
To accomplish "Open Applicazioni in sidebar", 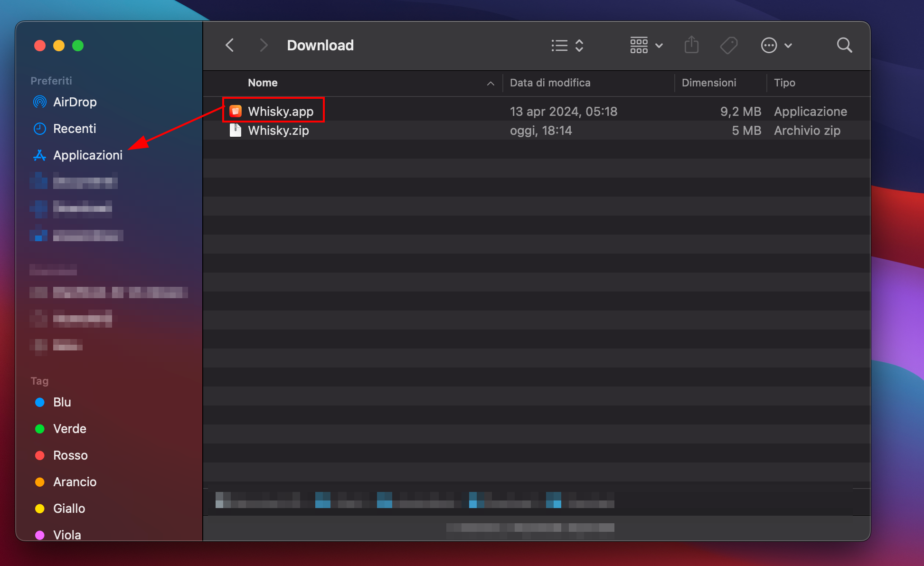I will [88, 155].
